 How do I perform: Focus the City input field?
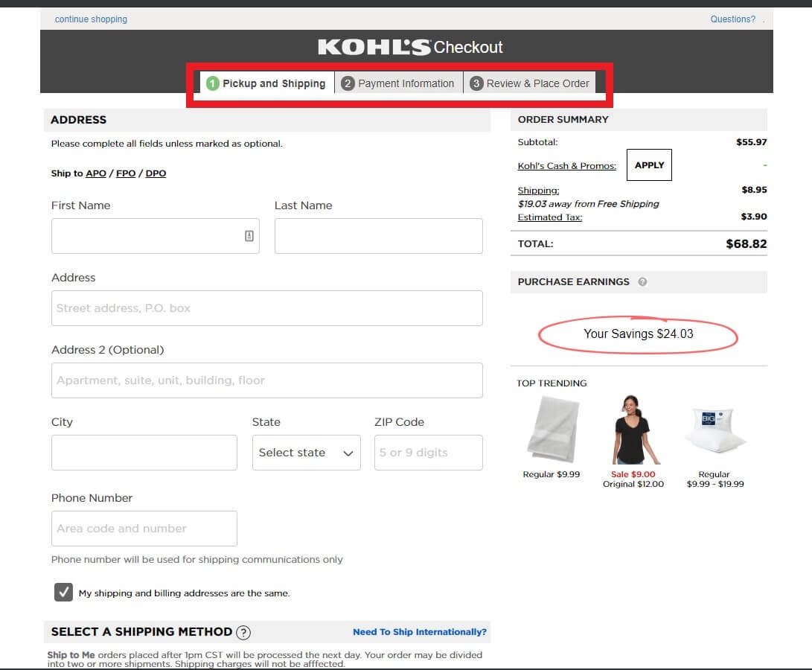(144, 453)
